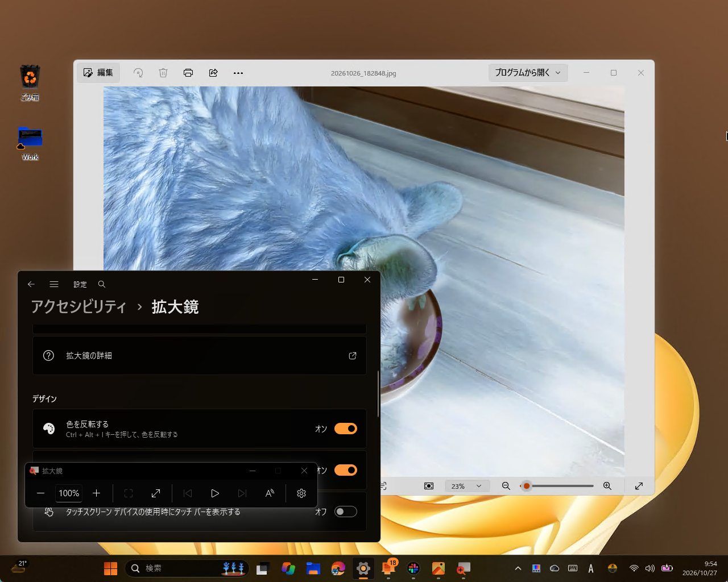
Task: Increase magnification with Magnifier plus button
Action: pyautogui.click(x=97, y=493)
